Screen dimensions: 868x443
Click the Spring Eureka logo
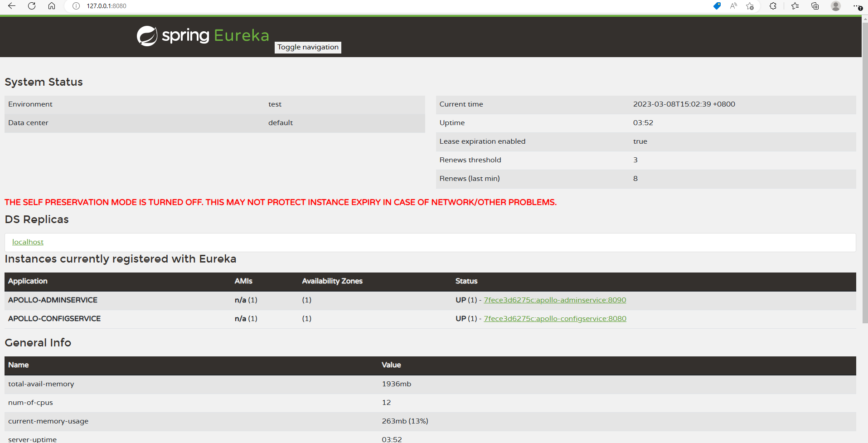click(x=203, y=35)
